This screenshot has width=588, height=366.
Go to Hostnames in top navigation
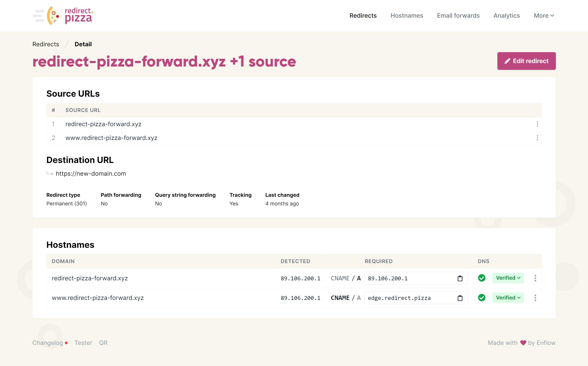[x=407, y=16]
